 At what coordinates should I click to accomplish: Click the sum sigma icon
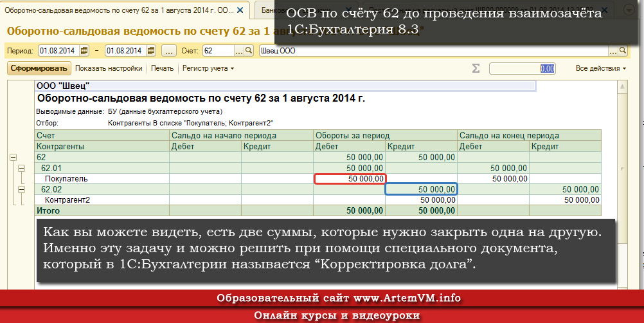point(476,68)
